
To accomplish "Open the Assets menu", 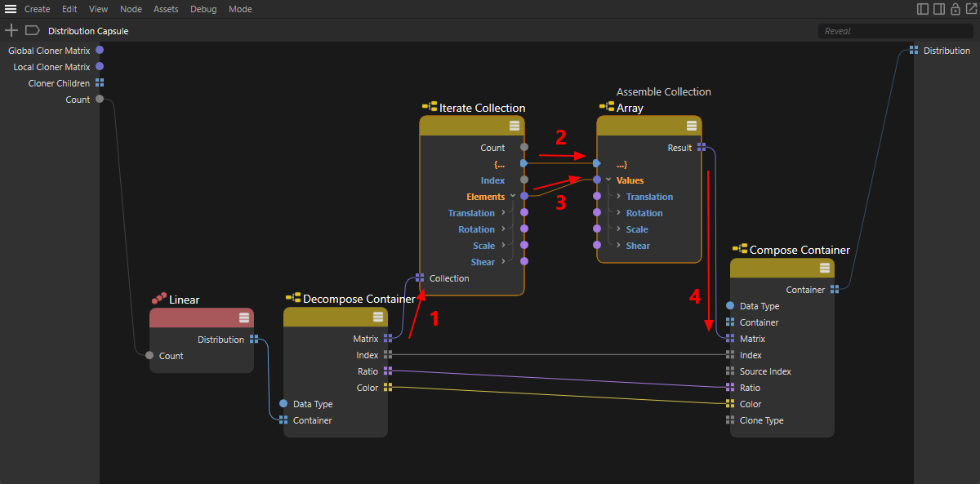I will point(166,9).
